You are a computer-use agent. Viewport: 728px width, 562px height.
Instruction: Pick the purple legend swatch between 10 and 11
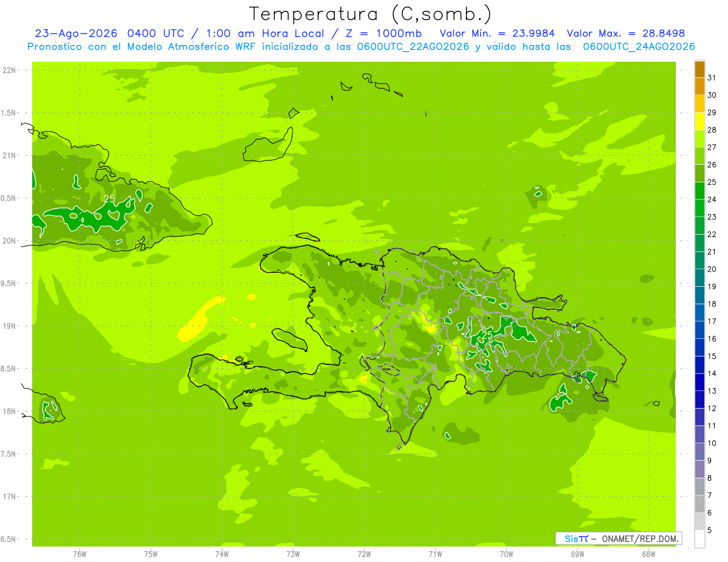(x=699, y=435)
